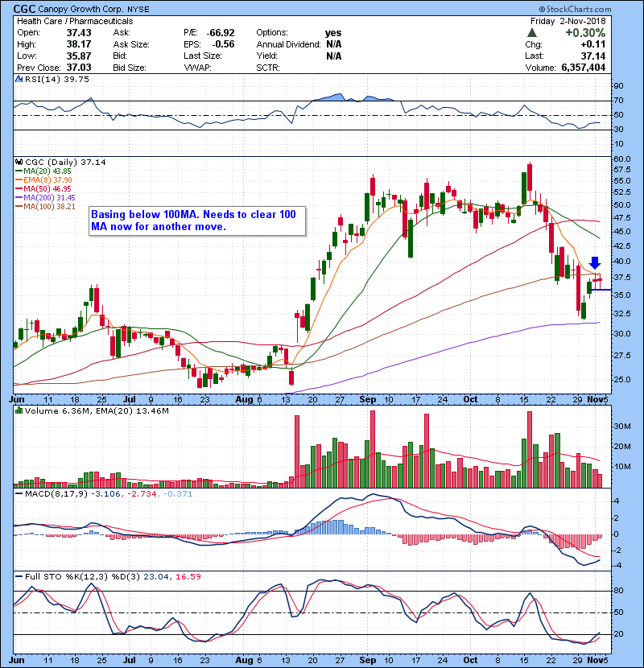This screenshot has width=644, height=668.
Task: Click the green up-triangle price change icon
Action: pyautogui.click(x=531, y=33)
